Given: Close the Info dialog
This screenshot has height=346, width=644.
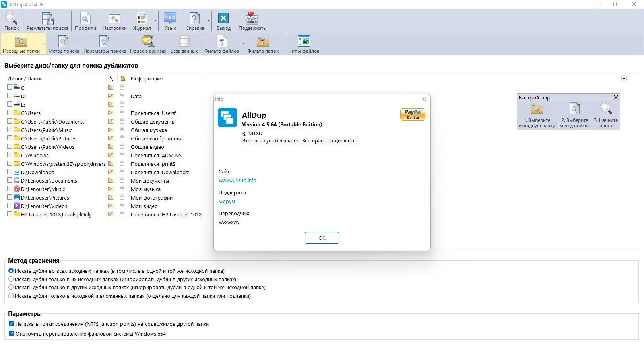Looking at the screenshot, I should 424,99.
